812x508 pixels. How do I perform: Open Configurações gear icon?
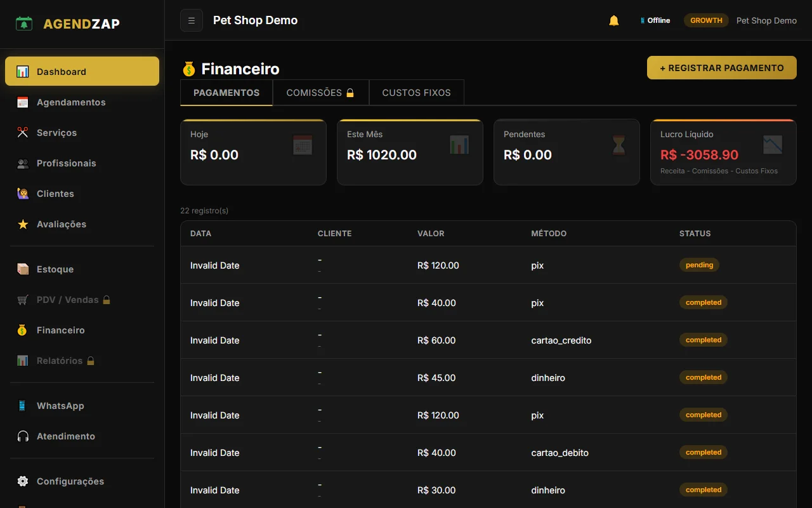pyautogui.click(x=23, y=481)
